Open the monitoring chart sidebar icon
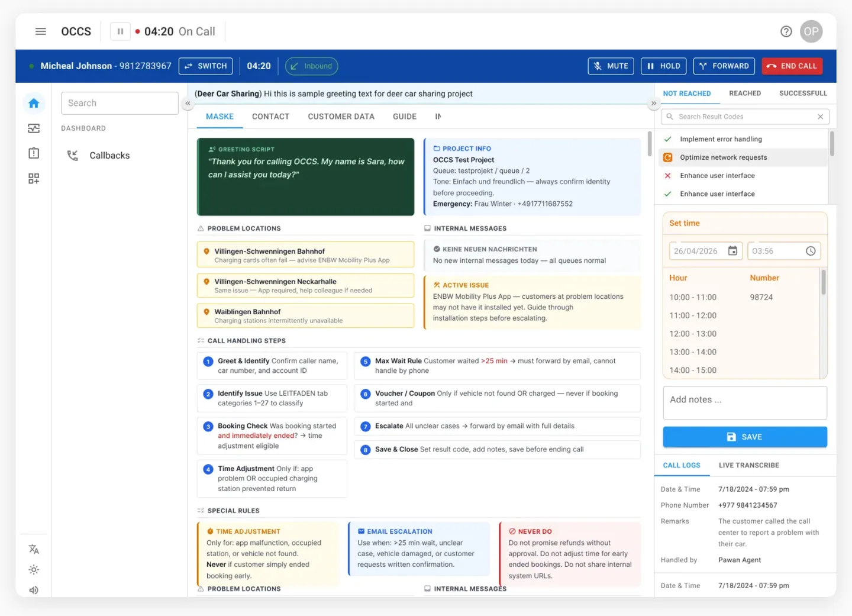Image resolution: width=852 pixels, height=616 pixels. click(x=34, y=128)
